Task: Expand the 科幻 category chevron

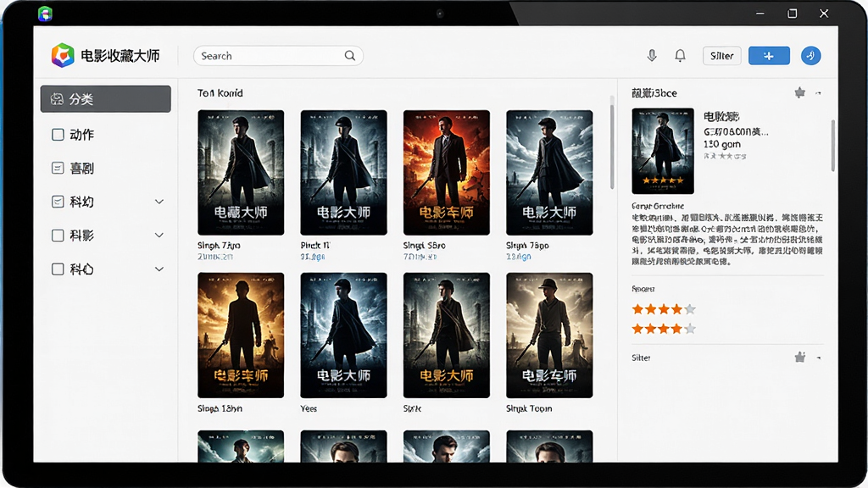Action: (x=159, y=202)
